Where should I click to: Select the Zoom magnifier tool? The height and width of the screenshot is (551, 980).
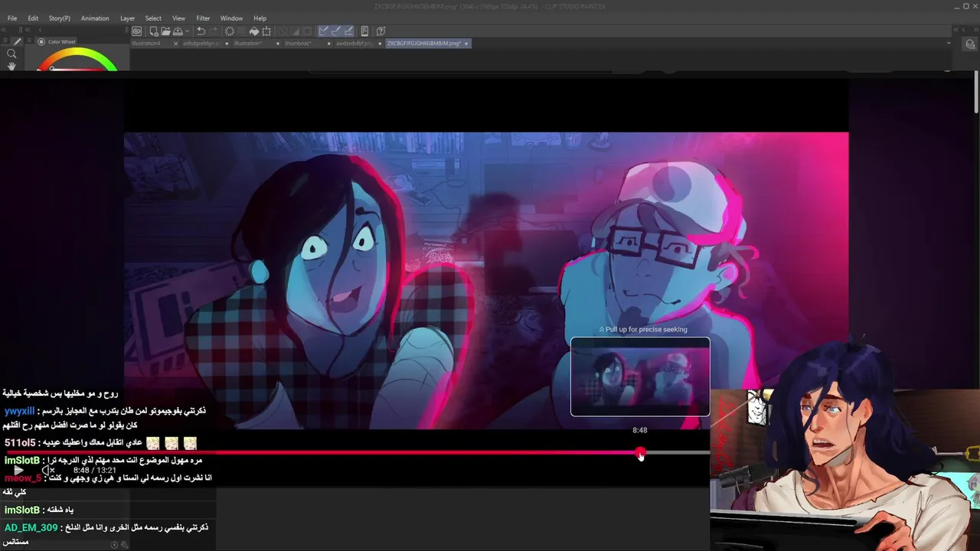[x=11, y=54]
